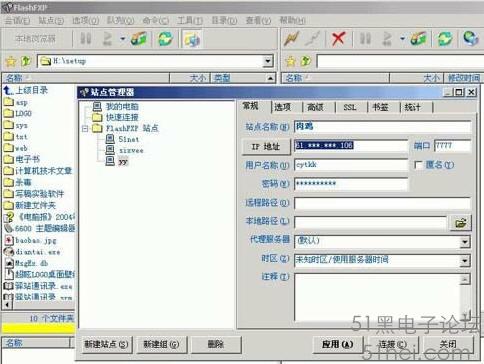Click the local pane pause icon
The width and height of the screenshot is (484, 364).
pos(86,39)
